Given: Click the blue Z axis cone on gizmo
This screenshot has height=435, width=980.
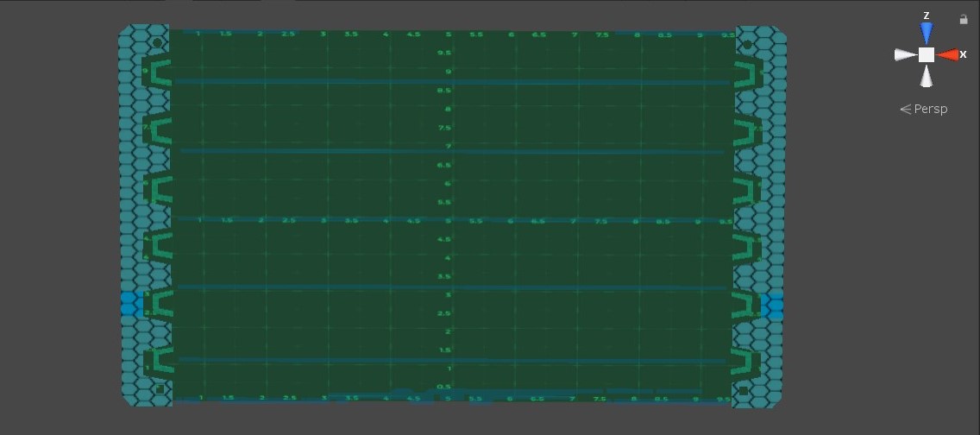Looking at the screenshot, I should pos(927,33).
